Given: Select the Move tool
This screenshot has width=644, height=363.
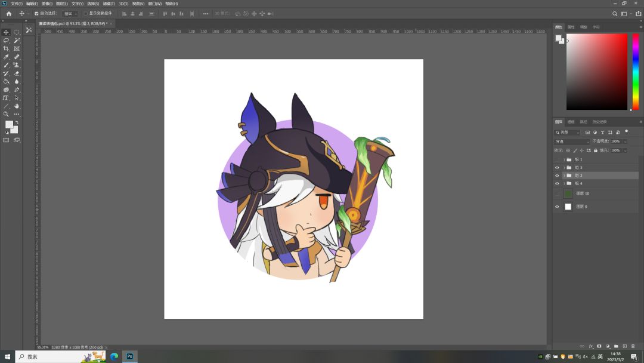Looking at the screenshot, I should [6, 32].
